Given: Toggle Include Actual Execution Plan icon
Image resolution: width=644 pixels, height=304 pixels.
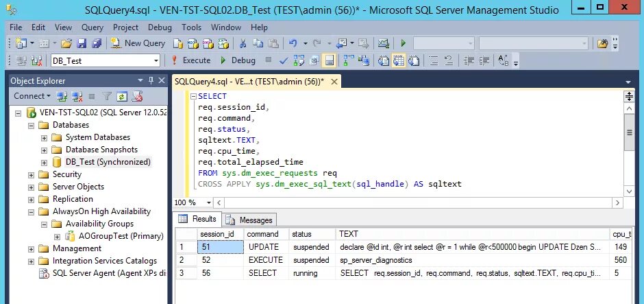Looking at the screenshot, I should [348, 60].
